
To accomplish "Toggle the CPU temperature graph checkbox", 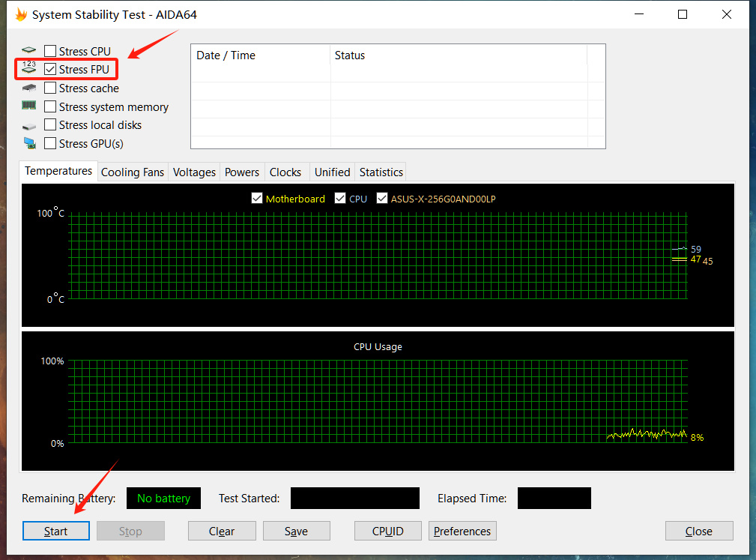I will (x=340, y=198).
